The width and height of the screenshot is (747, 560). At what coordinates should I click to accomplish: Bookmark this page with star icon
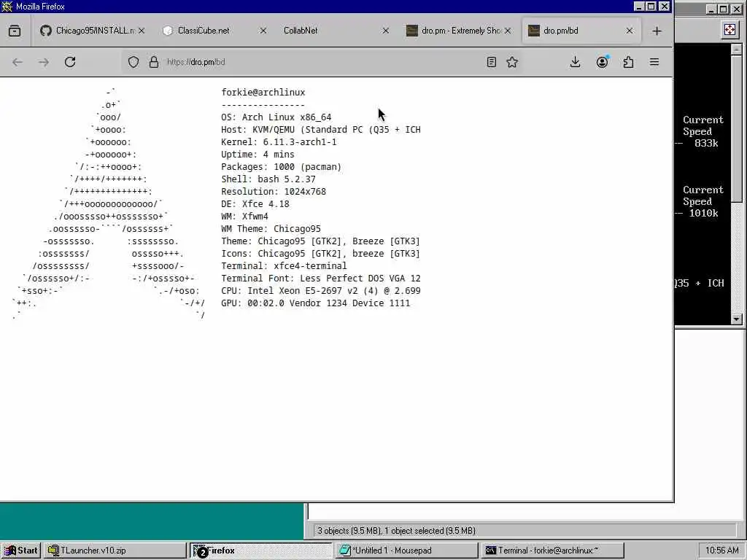[x=512, y=62]
